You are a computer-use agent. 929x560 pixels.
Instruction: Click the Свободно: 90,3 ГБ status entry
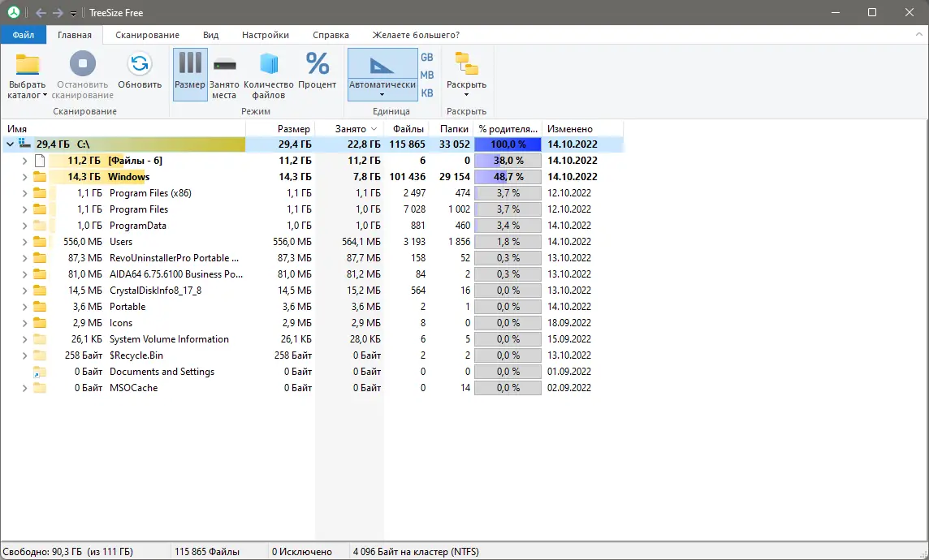click(67, 552)
